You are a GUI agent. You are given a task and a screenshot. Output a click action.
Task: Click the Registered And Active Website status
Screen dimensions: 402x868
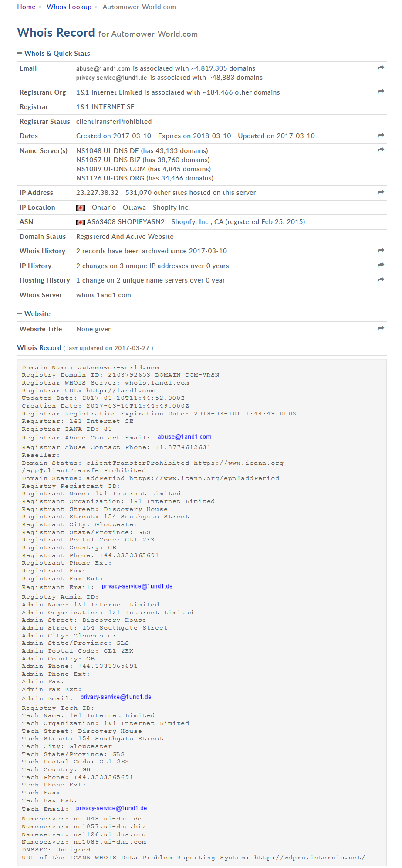[x=125, y=237]
